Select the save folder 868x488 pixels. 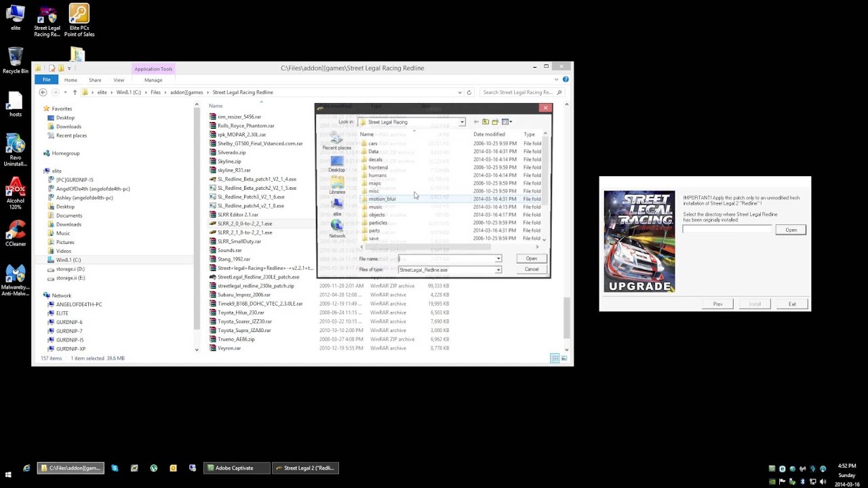tap(374, 239)
